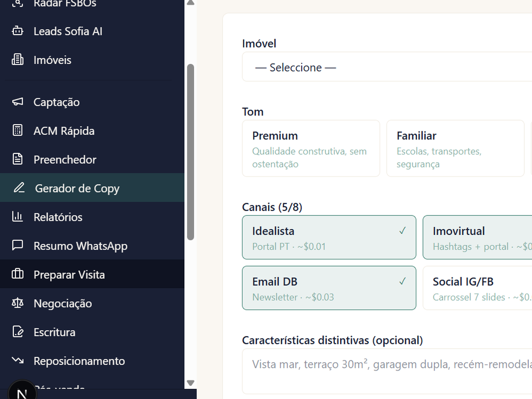Open the Preenchedor page
Viewport: 532px width, 399px height.
coord(92,160)
